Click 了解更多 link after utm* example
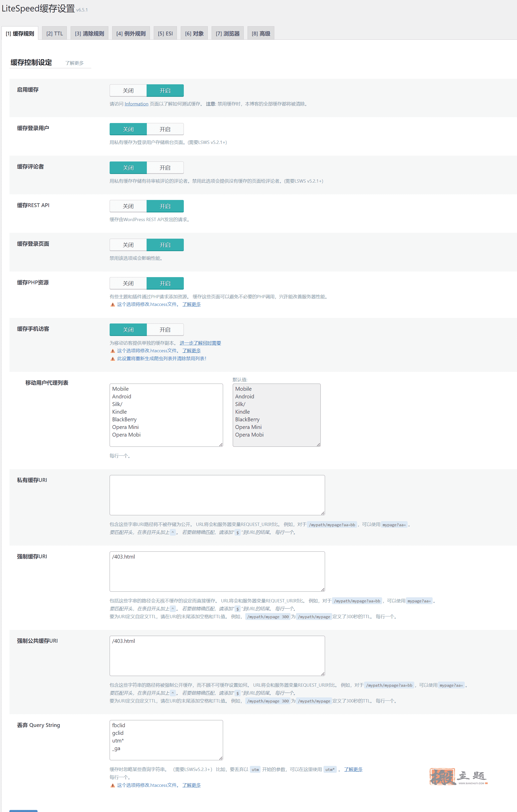 (x=353, y=769)
